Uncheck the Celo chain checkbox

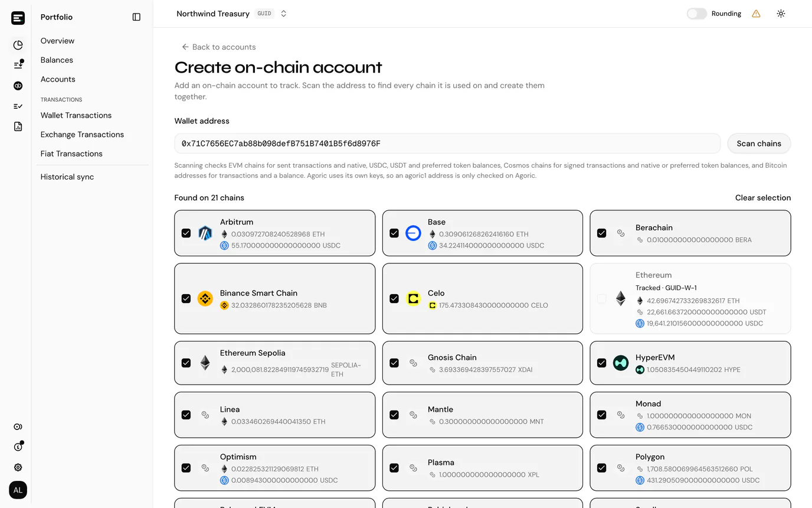(x=394, y=299)
